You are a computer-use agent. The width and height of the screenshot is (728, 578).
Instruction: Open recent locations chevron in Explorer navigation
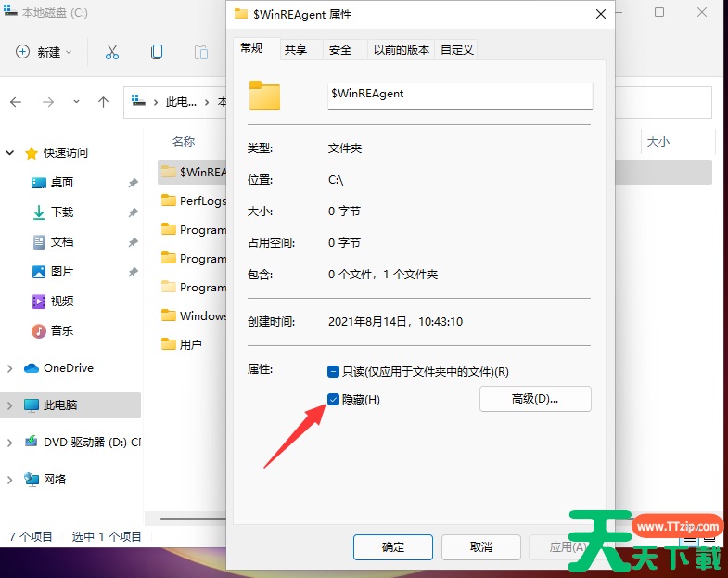click(x=76, y=102)
